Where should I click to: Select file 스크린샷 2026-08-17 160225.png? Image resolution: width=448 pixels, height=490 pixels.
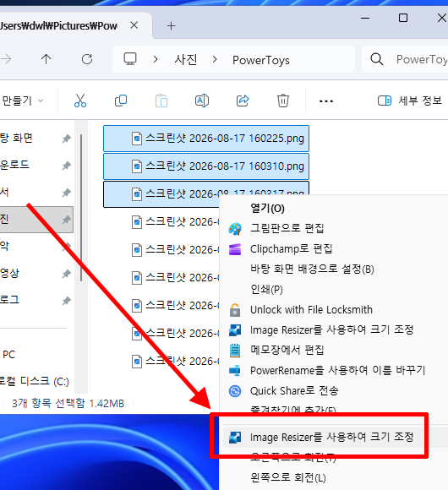pyautogui.click(x=206, y=138)
